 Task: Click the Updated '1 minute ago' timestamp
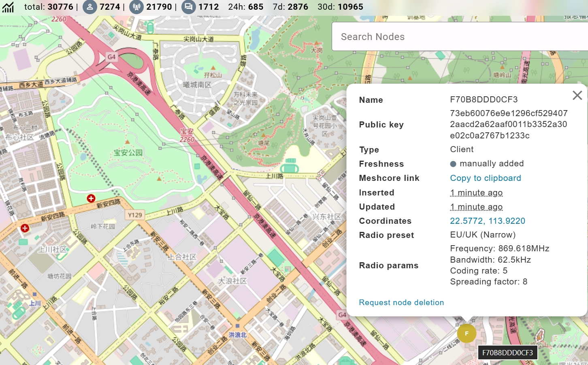pyautogui.click(x=476, y=207)
